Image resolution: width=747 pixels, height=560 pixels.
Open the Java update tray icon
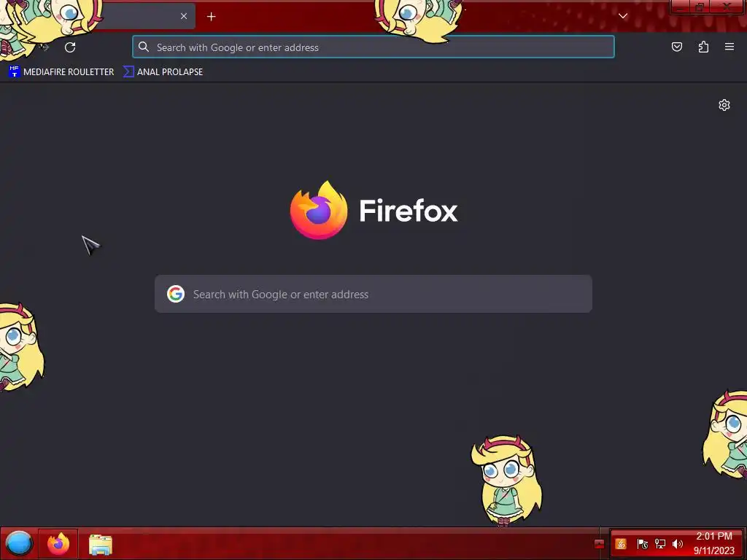pos(621,543)
